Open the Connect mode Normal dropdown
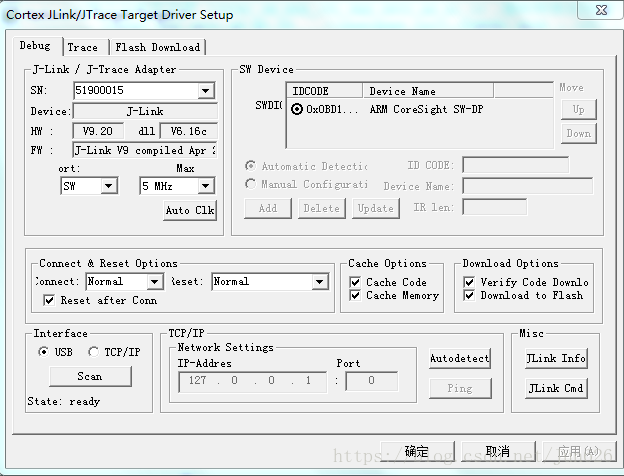The height and width of the screenshot is (476, 624). [155, 282]
